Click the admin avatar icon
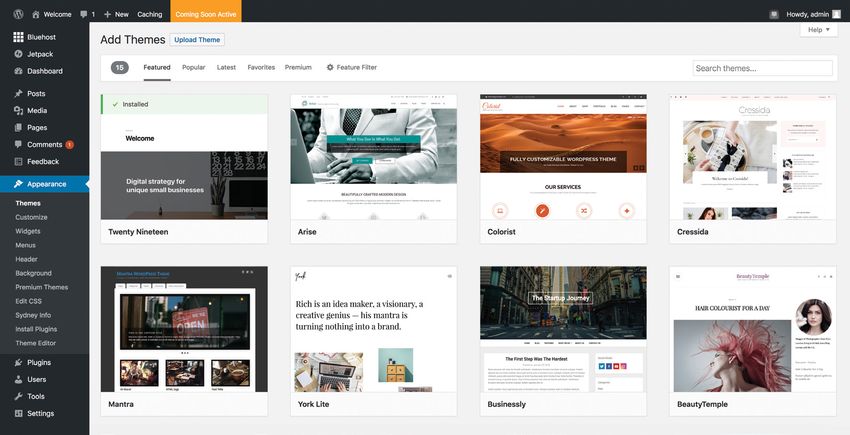This screenshot has height=435, width=850. pyautogui.click(x=838, y=15)
